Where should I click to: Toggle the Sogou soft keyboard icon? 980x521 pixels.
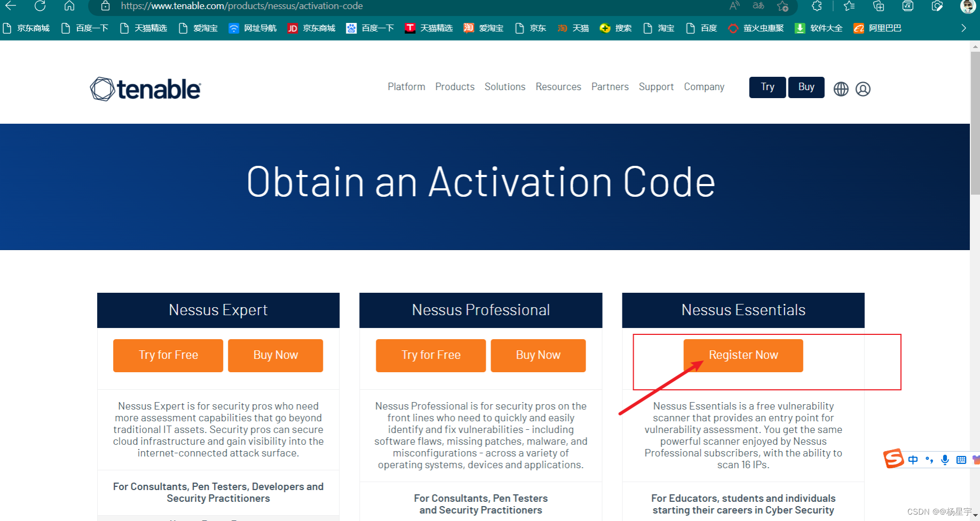tap(961, 460)
